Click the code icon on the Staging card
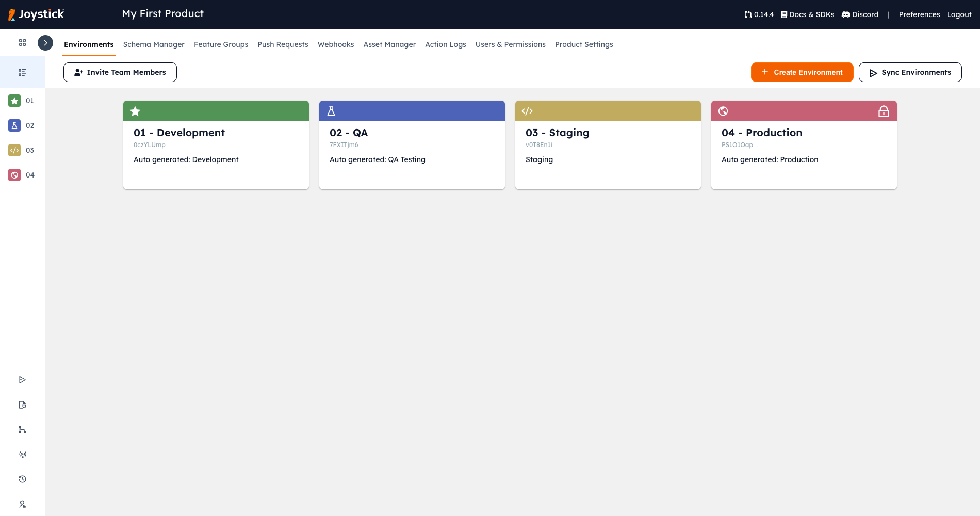Viewport: 980px width, 516px height. (527, 111)
